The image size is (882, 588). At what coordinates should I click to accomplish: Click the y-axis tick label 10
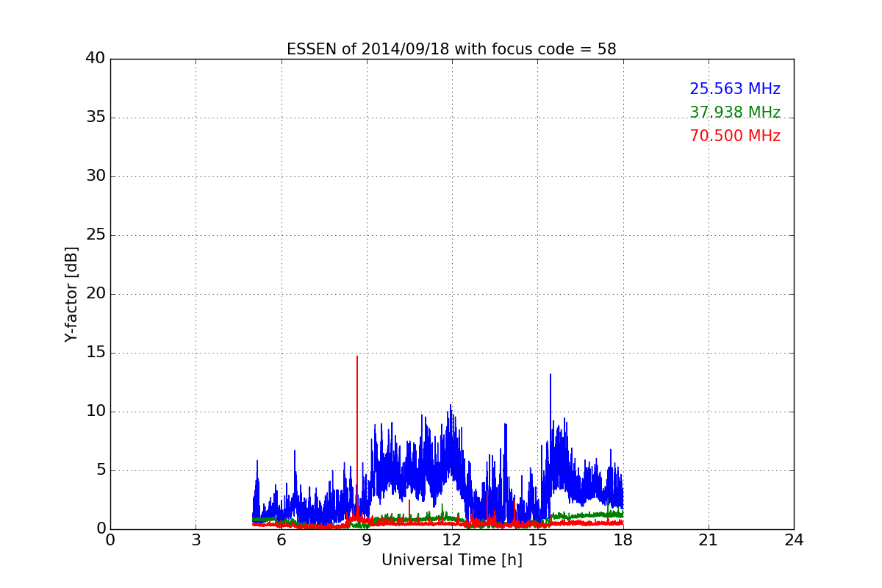pos(96,412)
